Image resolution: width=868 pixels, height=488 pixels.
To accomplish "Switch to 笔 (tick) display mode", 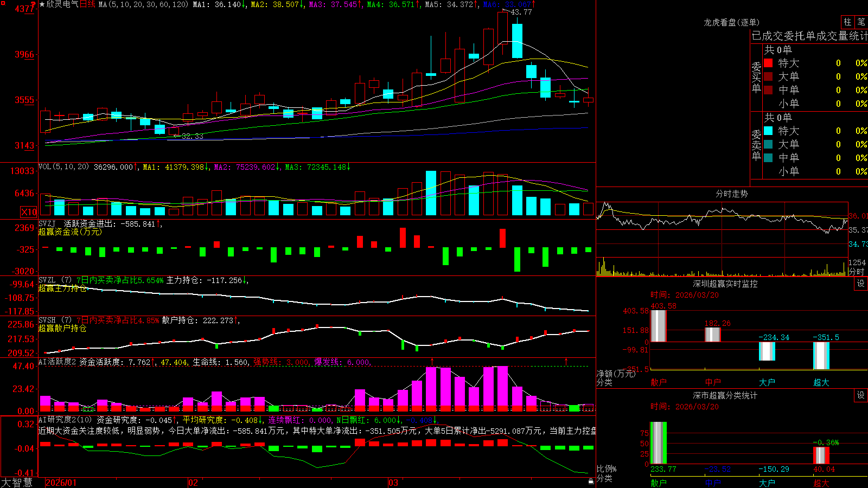I will point(861,22).
